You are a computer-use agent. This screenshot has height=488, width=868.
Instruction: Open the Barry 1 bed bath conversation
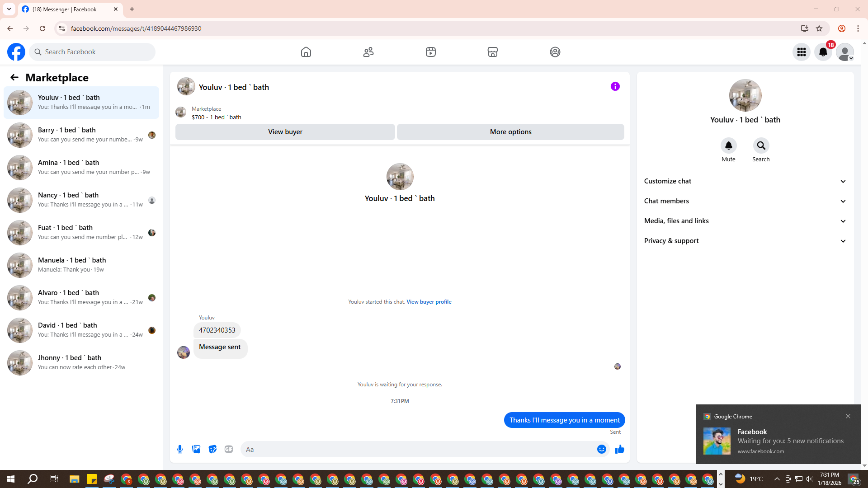[81, 135]
